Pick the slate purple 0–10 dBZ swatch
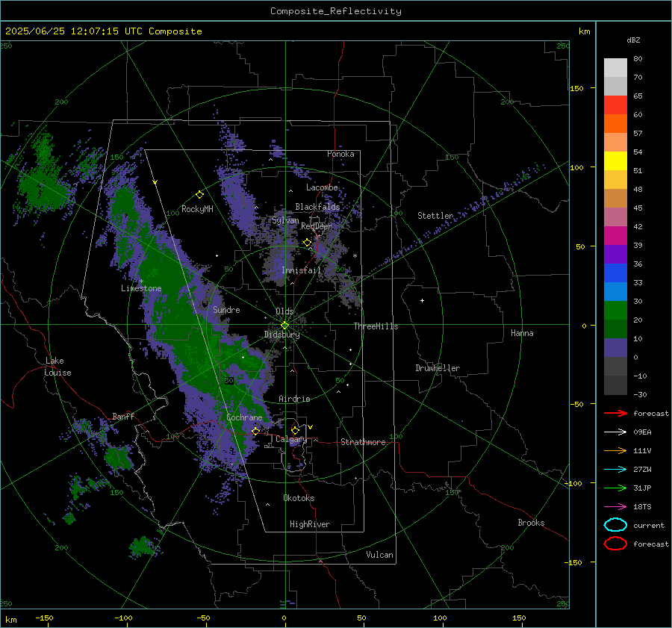The width and height of the screenshot is (672, 628). [x=615, y=348]
